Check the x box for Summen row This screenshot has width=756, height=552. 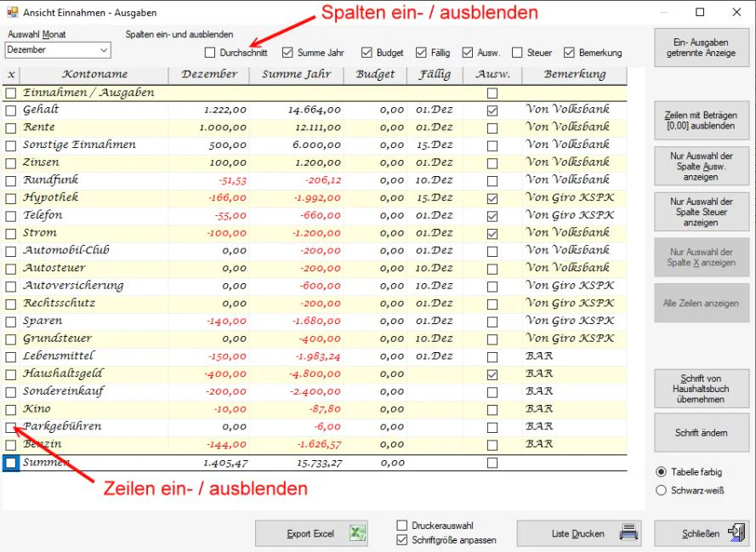[10, 463]
